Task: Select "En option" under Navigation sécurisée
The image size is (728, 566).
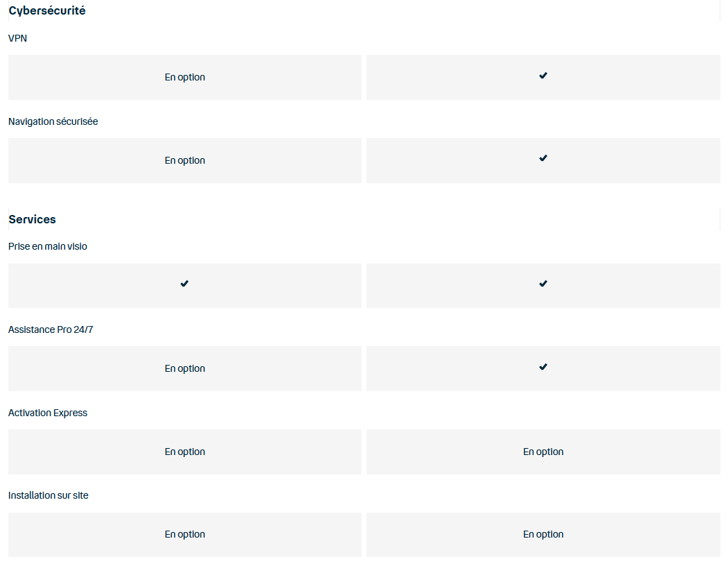Action: 185,161
